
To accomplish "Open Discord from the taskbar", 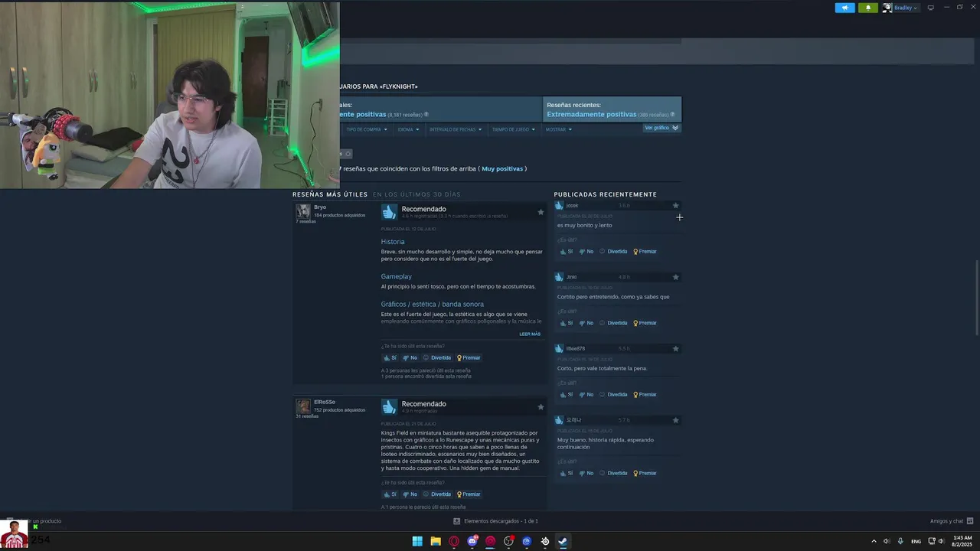I will click(472, 541).
